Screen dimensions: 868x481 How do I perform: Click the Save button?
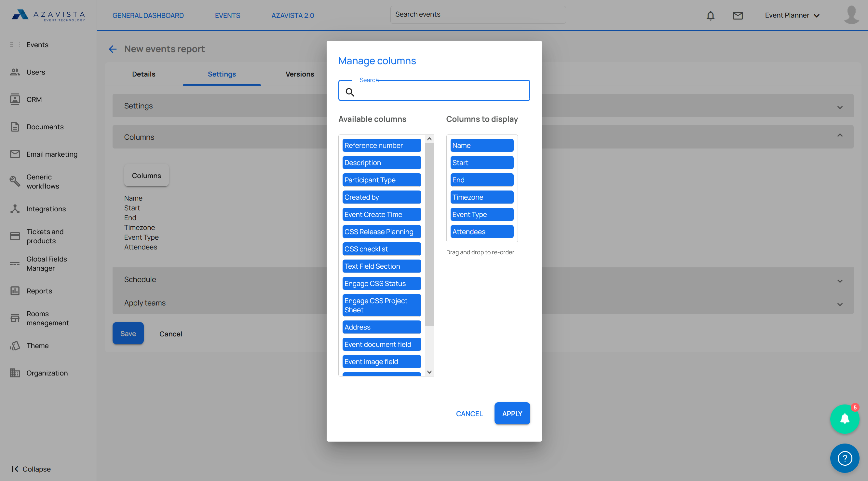click(128, 333)
